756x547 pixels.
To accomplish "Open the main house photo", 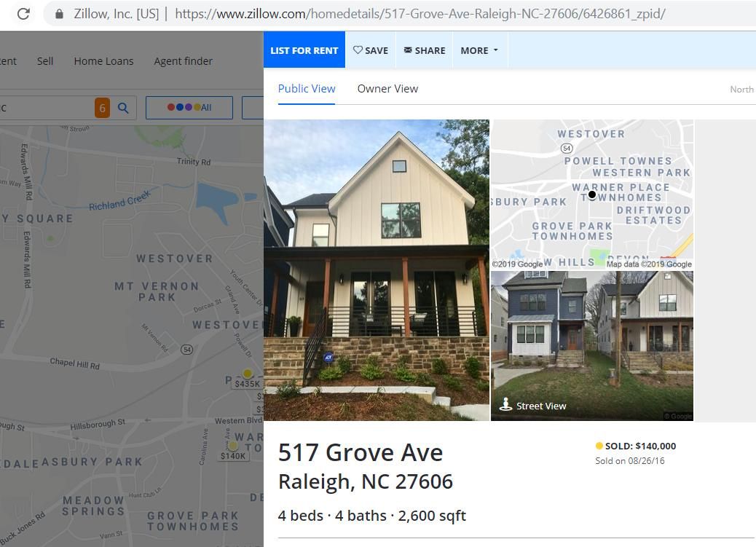I will (377, 270).
